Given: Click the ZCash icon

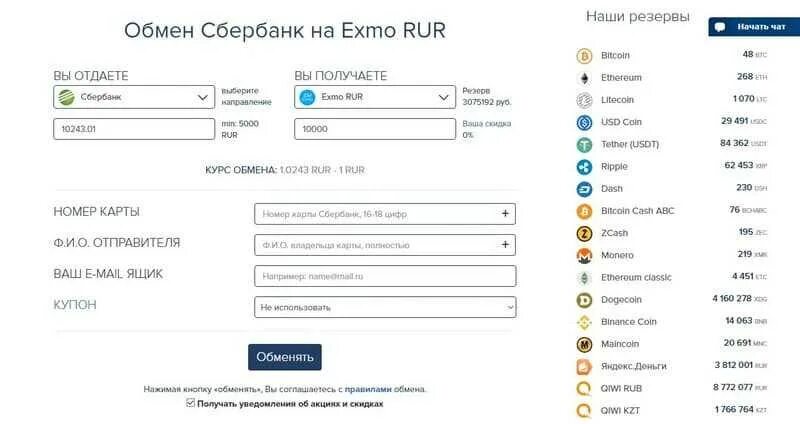Looking at the screenshot, I should (584, 234).
